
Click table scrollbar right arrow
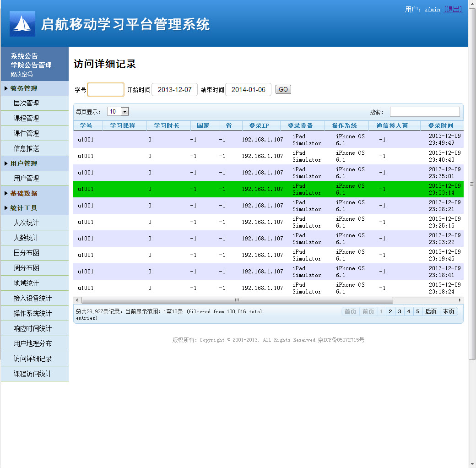coord(460,300)
